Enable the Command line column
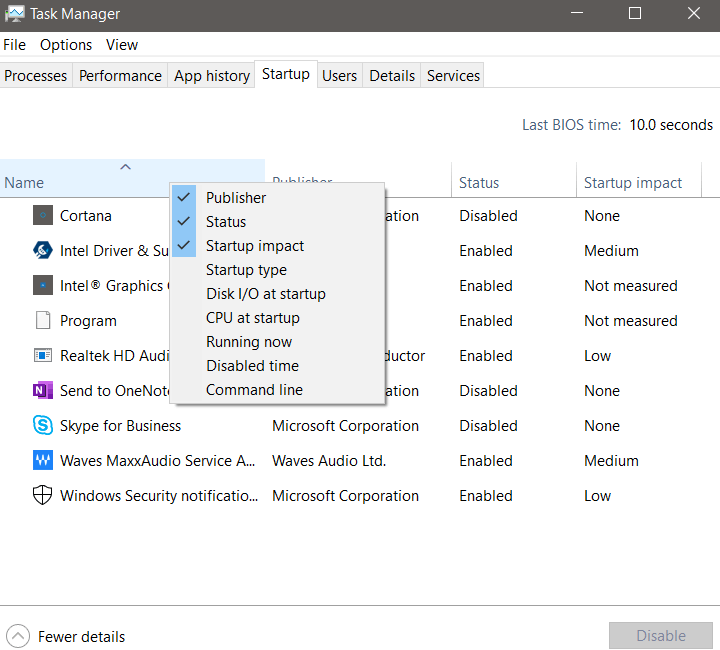The width and height of the screenshot is (720, 650). (x=277, y=389)
